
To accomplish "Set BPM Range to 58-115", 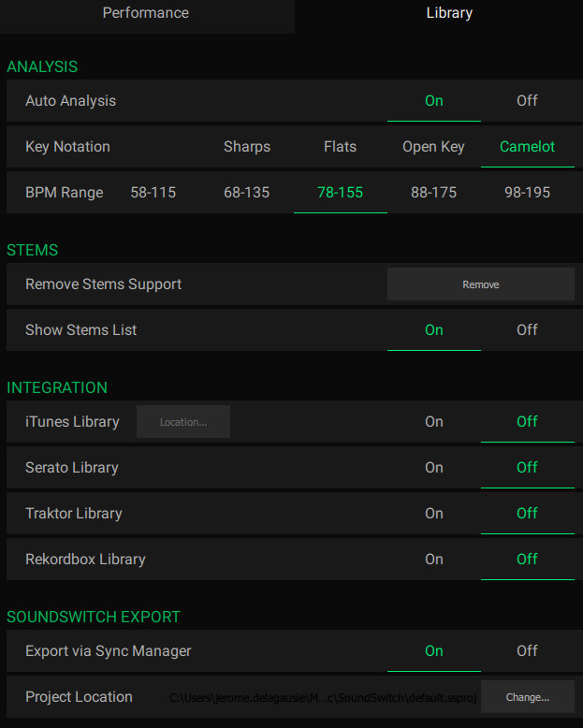I will pos(153,193).
